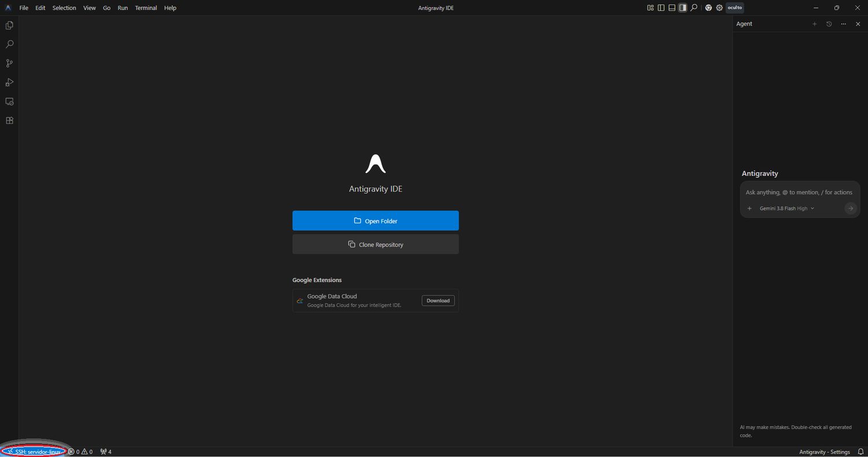Add context with plus icon in chat box
868x457 pixels.
(x=749, y=208)
